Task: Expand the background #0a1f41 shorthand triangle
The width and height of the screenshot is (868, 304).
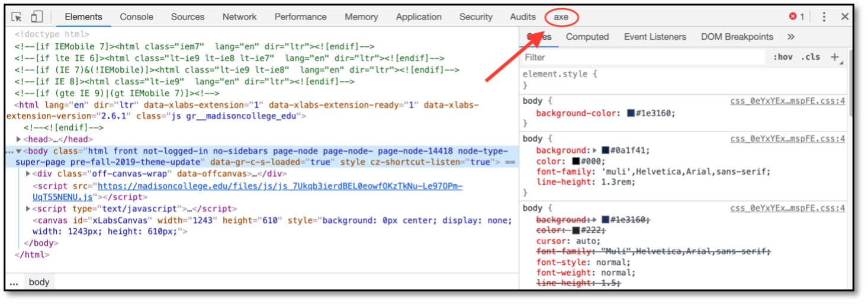Action: (x=595, y=151)
